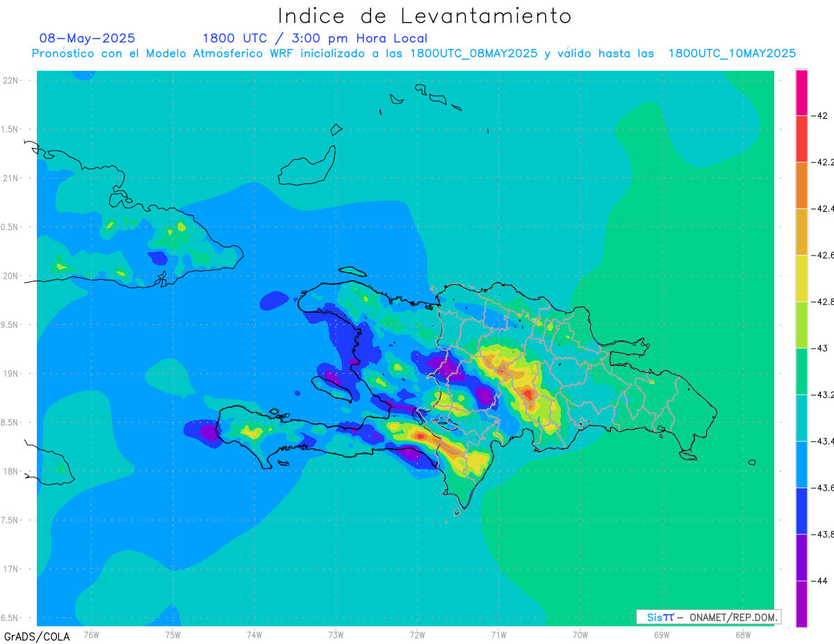
Task: Click the purple swatch below -44
Action: (x=801, y=604)
